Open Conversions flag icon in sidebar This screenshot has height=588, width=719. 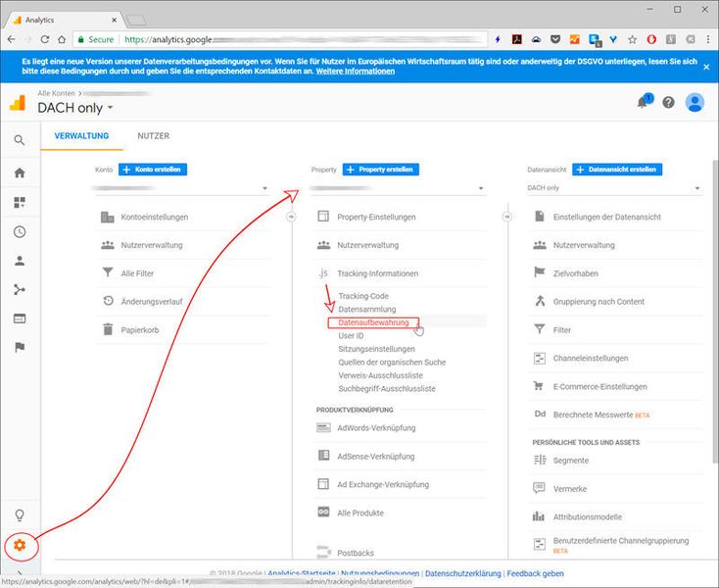click(20, 347)
